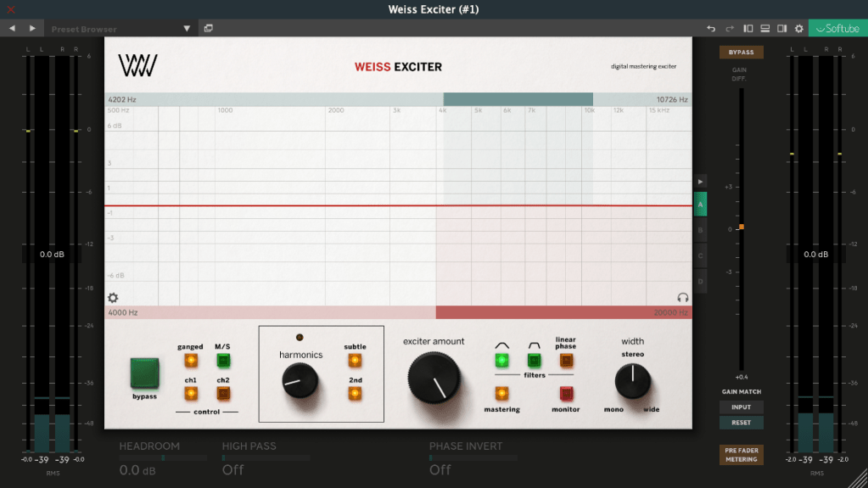Select snapshot tab A

pyautogui.click(x=700, y=205)
